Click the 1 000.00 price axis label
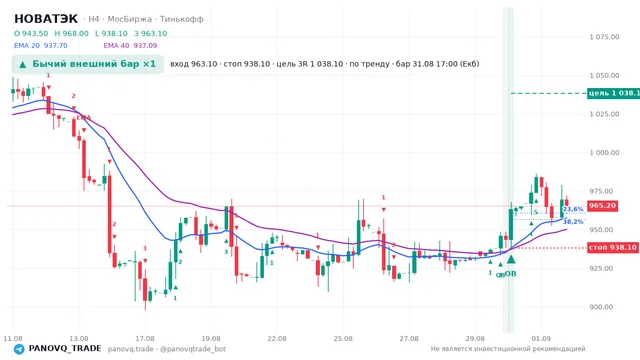 click(x=604, y=153)
